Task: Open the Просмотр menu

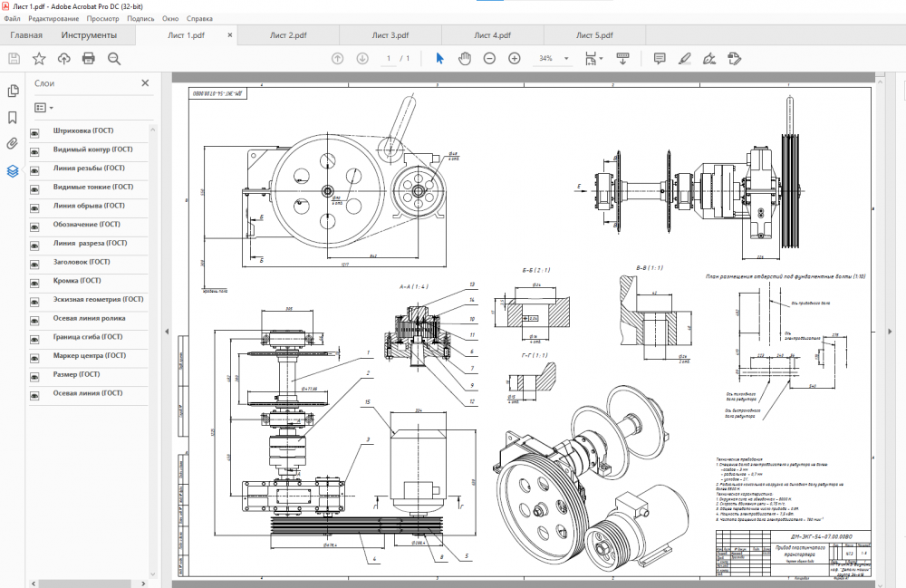Action: coord(102,18)
